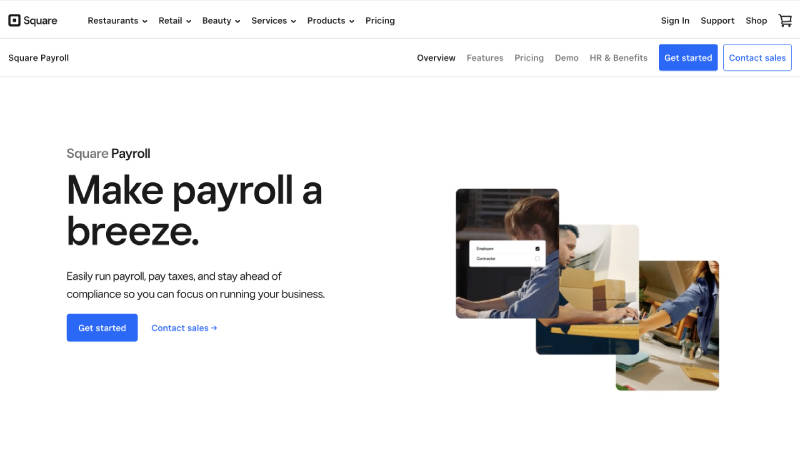Follow the Contact sales arrow link
The height and width of the screenshot is (452, 800).
click(x=184, y=328)
